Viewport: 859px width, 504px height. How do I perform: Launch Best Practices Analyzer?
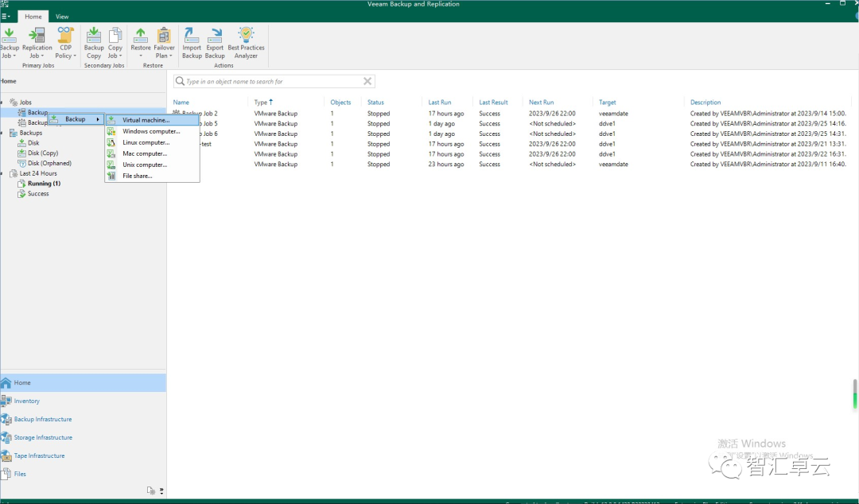(246, 43)
